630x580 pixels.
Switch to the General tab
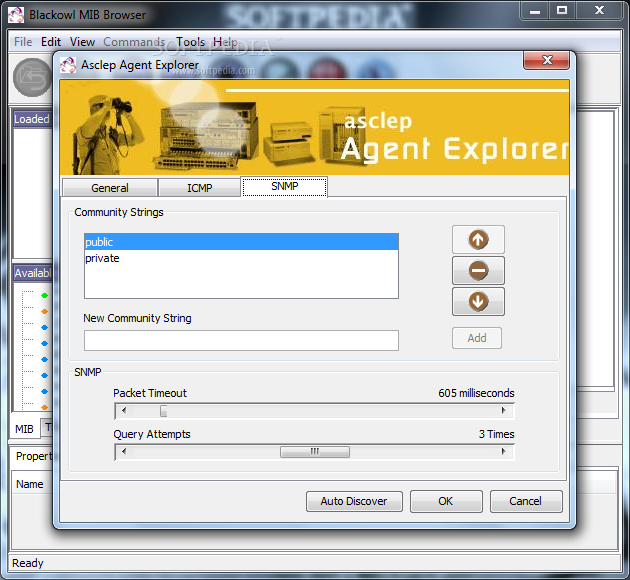pyautogui.click(x=110, y=188)
